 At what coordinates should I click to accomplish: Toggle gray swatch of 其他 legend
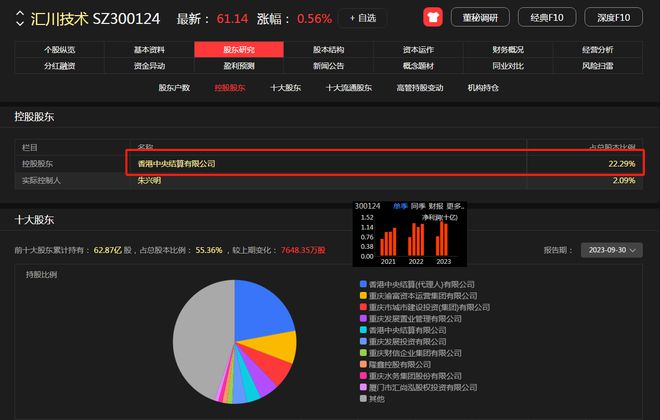pyautogui.click(x=363, y=399)
